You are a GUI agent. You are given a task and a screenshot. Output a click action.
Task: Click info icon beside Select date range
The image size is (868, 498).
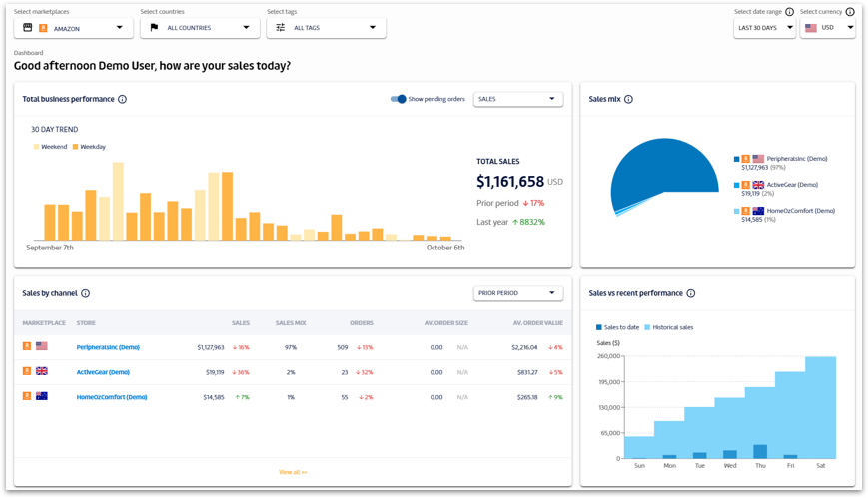790,12
